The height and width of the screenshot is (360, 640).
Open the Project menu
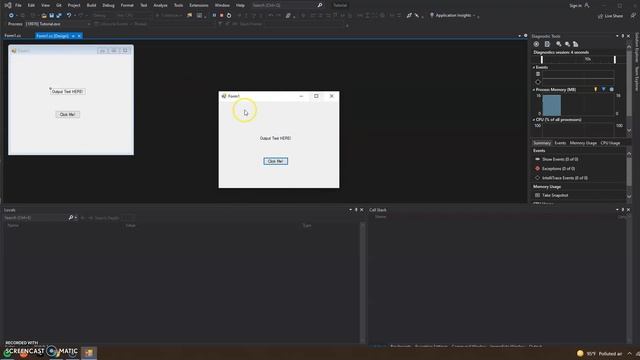pos(74,5)
